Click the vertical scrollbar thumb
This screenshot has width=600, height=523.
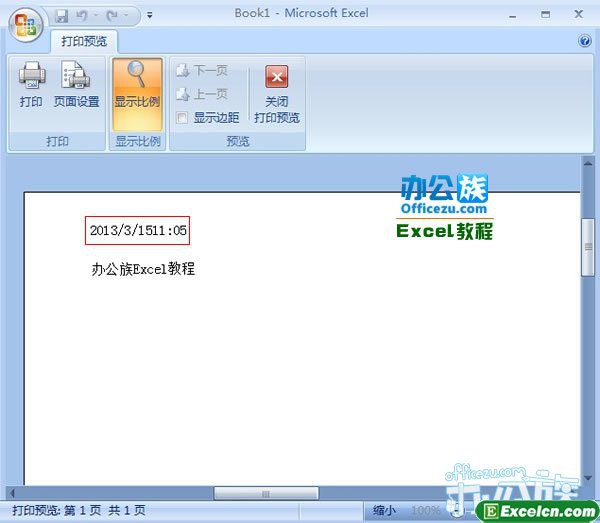point(588,247)
